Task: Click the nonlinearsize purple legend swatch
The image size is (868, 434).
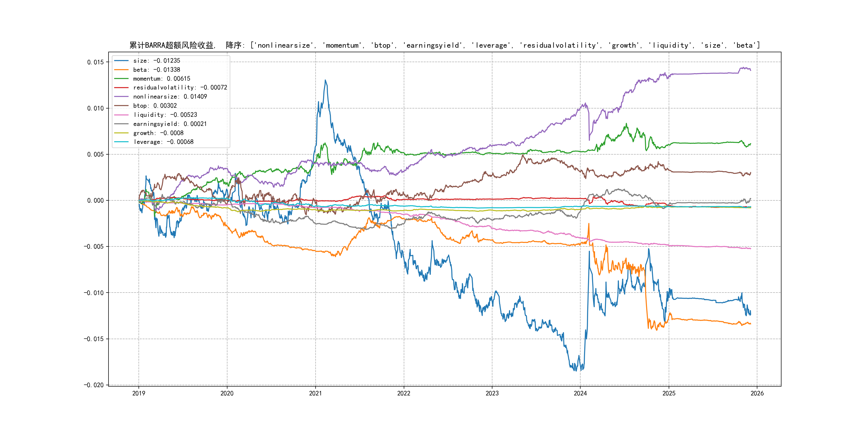Action: 121,97
